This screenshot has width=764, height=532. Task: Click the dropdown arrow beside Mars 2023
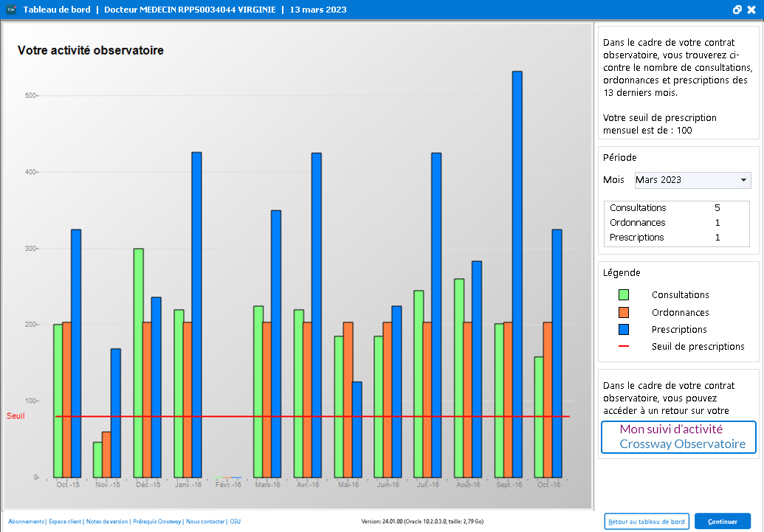click(x=743, y=180)
